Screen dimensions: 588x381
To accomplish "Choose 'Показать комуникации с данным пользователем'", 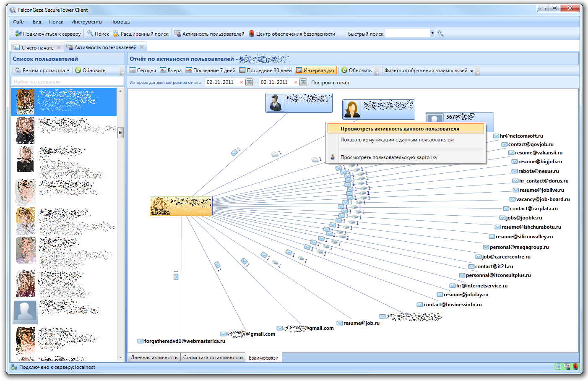I will click(x=406, y=140).
